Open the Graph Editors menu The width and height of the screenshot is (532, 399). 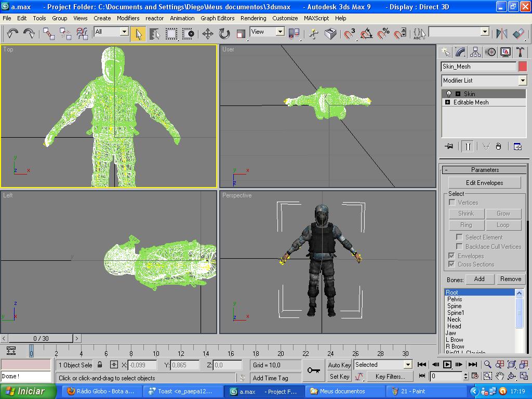point(218,18)
